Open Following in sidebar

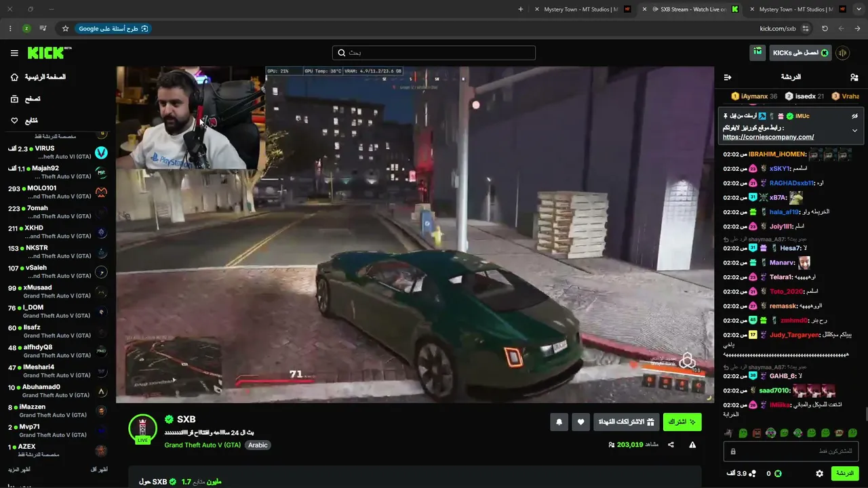(24, 121)
